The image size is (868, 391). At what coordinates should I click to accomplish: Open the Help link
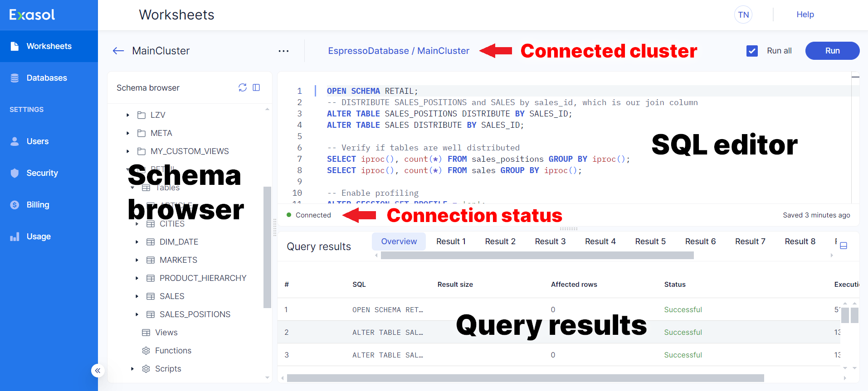tap(805, 14)
